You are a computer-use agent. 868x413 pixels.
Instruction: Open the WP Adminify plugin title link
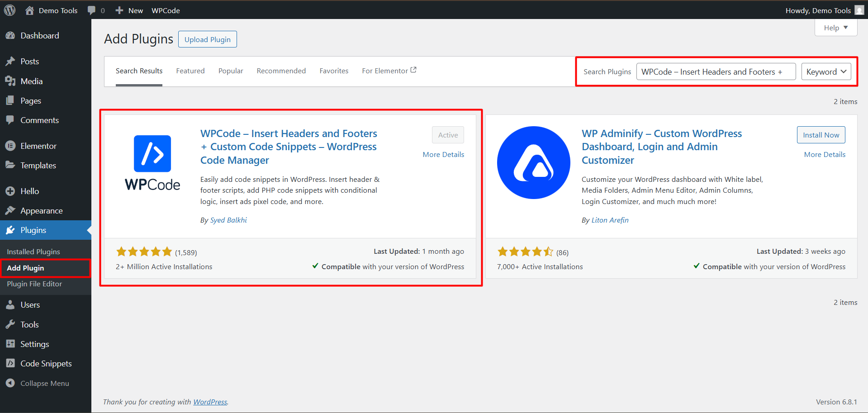coord(662,147)
